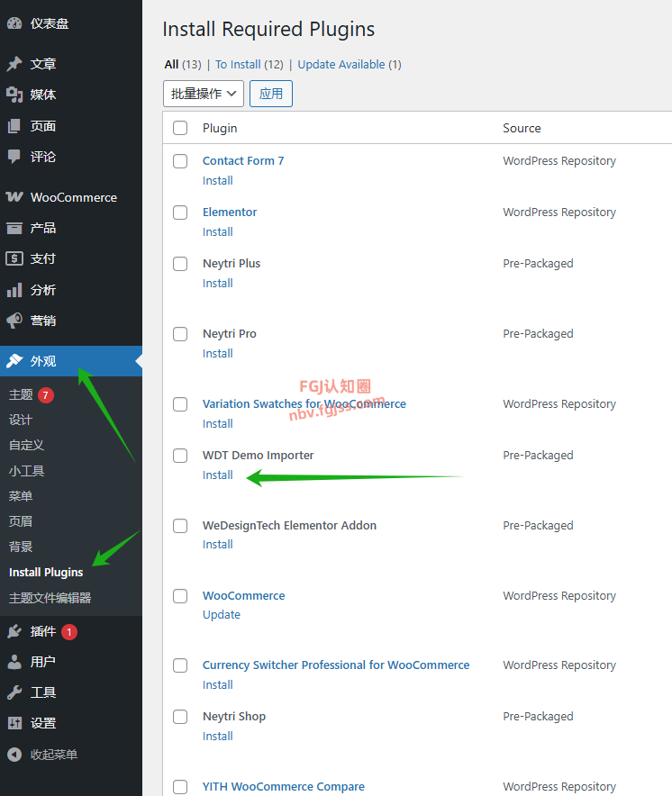The image size is (672, 796).
Task: Click the WooCommerce logo icon
Action: pos(14,197)
